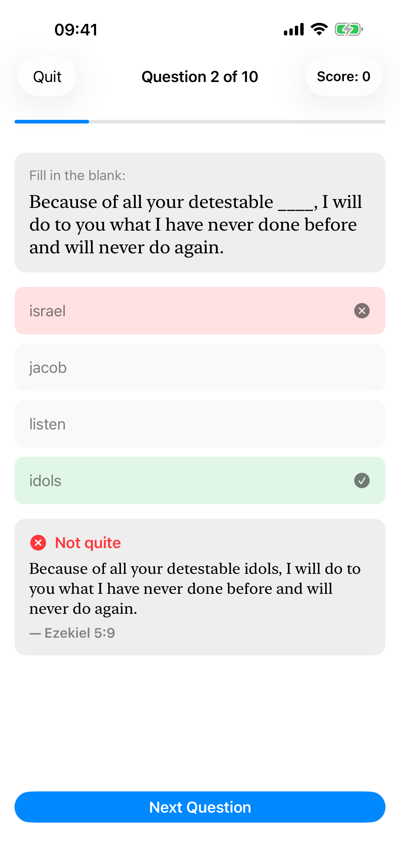Screen dimensions: 400x868
Task: Pick the 'listen' answer option
Action: click(x=200, y=424)
